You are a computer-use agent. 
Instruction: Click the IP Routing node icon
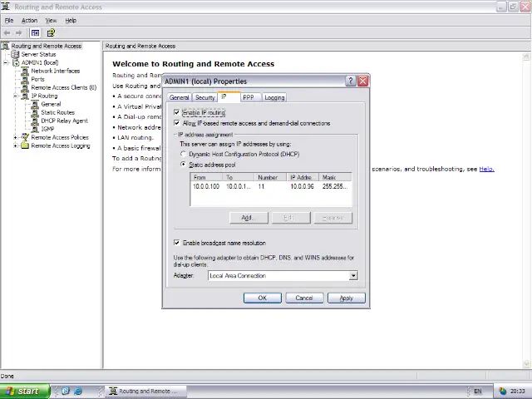pos(25,96)
